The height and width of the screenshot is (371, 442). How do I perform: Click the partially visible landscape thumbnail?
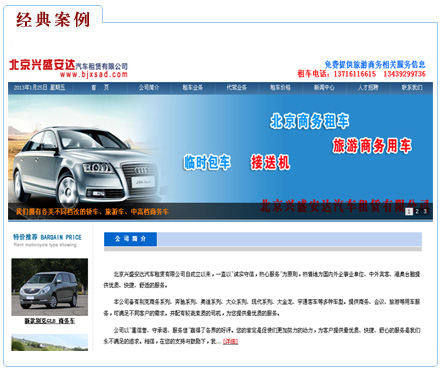pyautogui.click(x=50, y=342)
